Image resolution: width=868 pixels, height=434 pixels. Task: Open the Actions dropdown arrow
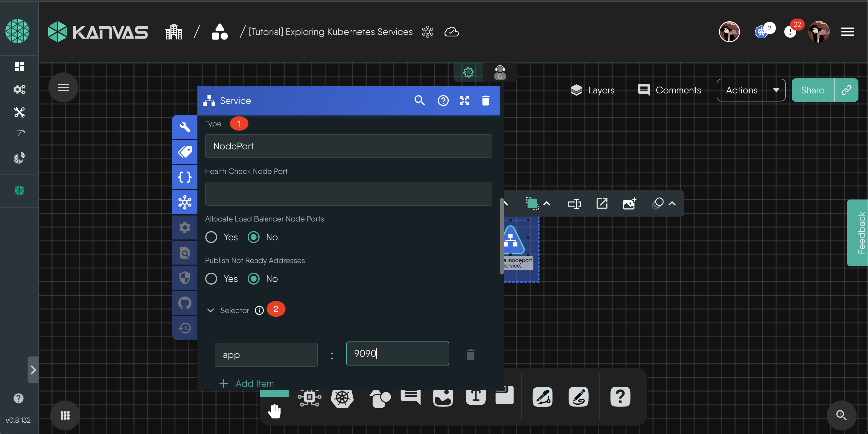pyautogui.click(x=776, y=90)
